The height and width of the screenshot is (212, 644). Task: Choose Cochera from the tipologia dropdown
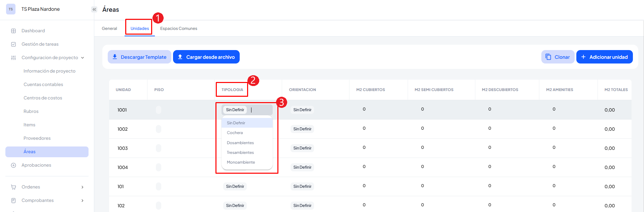pos(235,133)
